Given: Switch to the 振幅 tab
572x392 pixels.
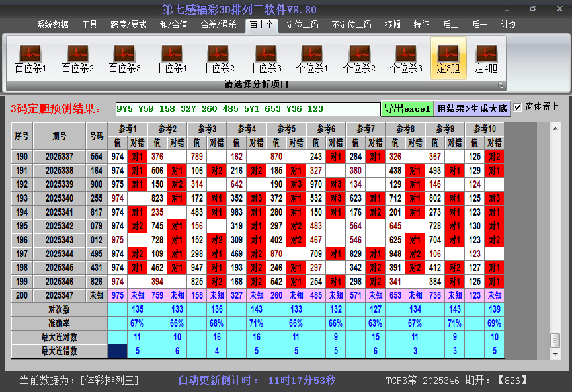Looking at the screenshot, I should [x=391, y=24].
